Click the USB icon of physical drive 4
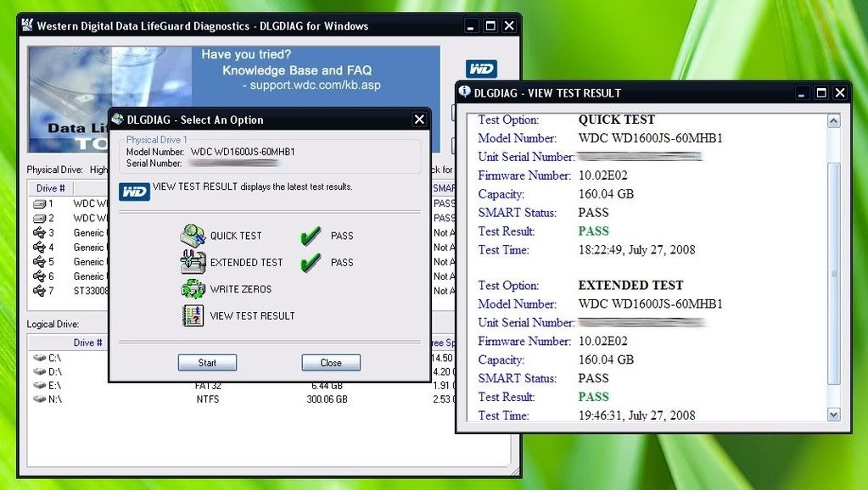The width and height of the screenshot is (868, 490). 39,248
